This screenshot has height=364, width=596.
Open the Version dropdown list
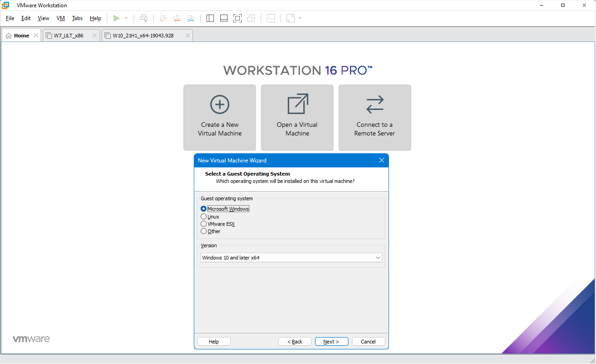tap(291, 258)
